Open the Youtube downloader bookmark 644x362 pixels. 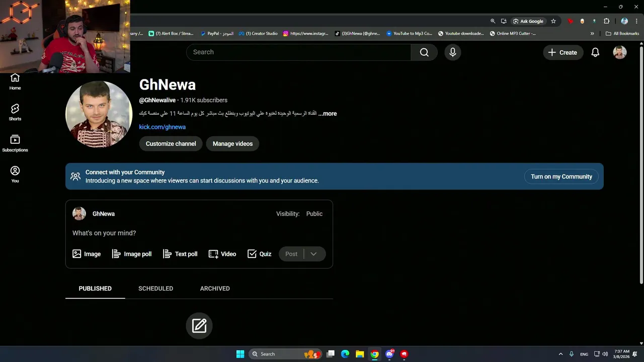tap(461, 34)
